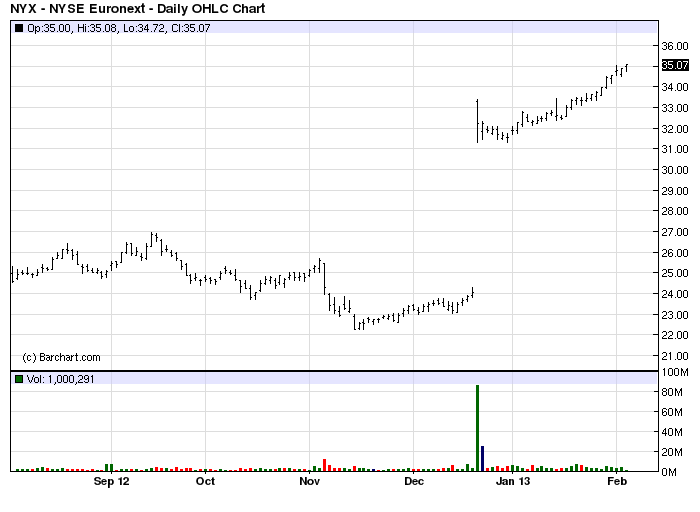Click the 'Feb' date axis label
Screen dimensions: 700x512
click(617, 481)
